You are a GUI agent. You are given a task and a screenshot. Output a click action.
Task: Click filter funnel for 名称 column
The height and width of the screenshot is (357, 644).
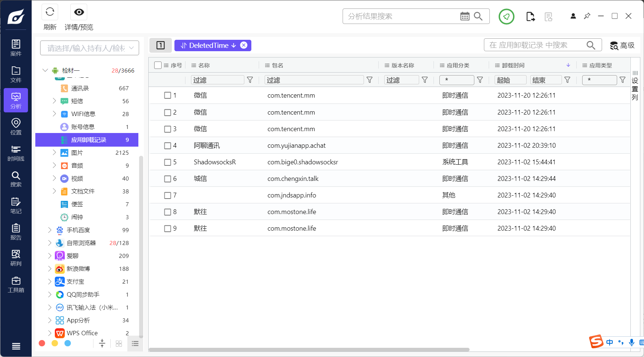(250, 80)
